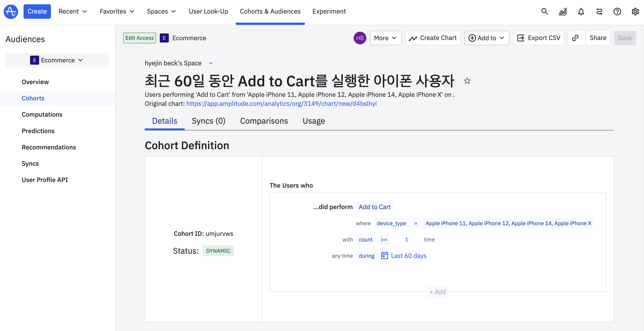Expand hyejin beck's Space chevron
This screenshot has width=644, height=331.
(211, 63)
